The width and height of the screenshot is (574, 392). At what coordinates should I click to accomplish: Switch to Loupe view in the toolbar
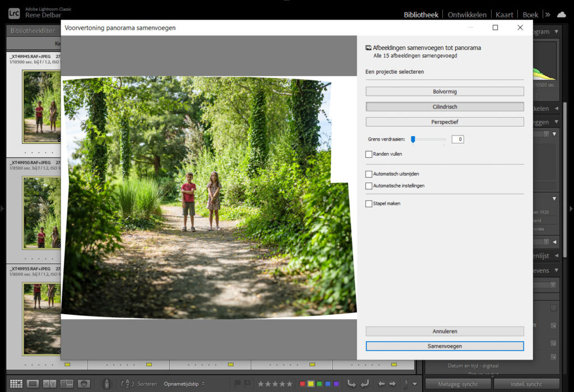pos(33,384)
